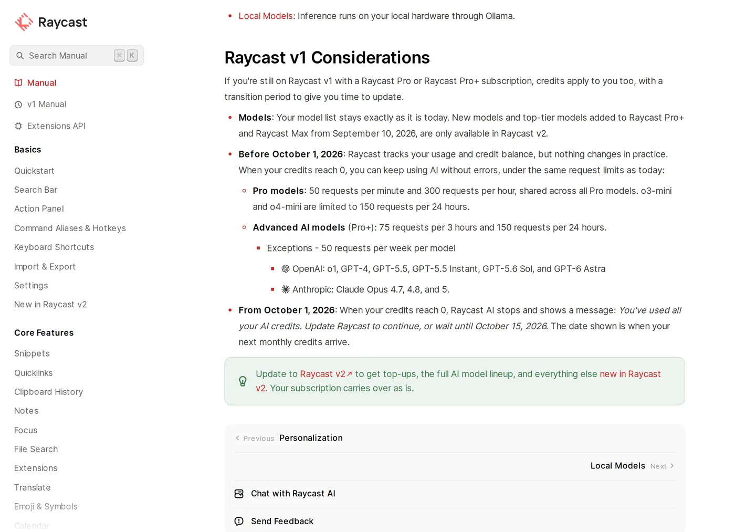This screenshot has width=756, height=532.
Task: Open the Keyboard Shortcuts page
Action: coord(54,247)
